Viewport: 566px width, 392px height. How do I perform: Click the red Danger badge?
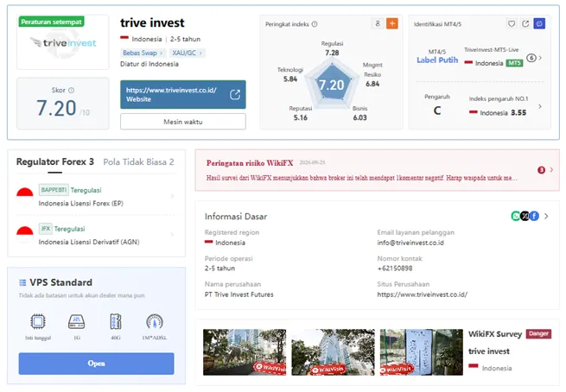pyautogui.click(x=538, y=333)
